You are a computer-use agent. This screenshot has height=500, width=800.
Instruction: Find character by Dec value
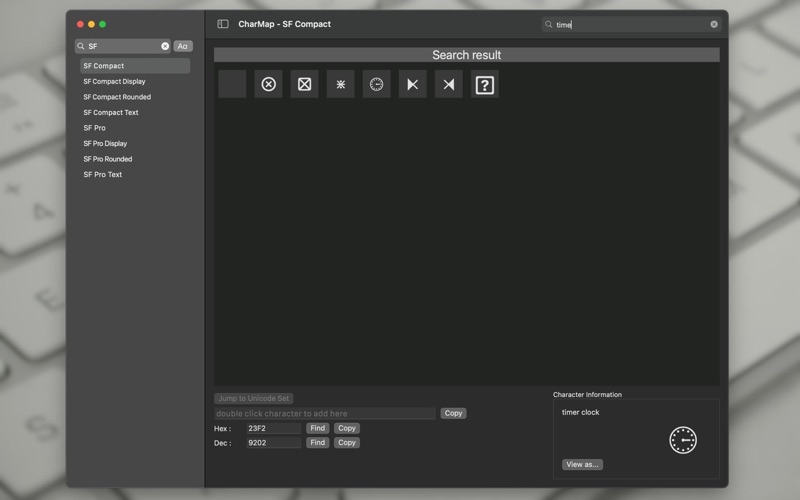click(317, 442)
